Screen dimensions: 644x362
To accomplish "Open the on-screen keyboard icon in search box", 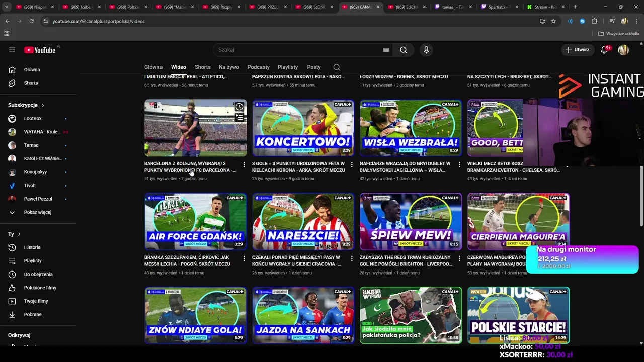I will (386, 50).
